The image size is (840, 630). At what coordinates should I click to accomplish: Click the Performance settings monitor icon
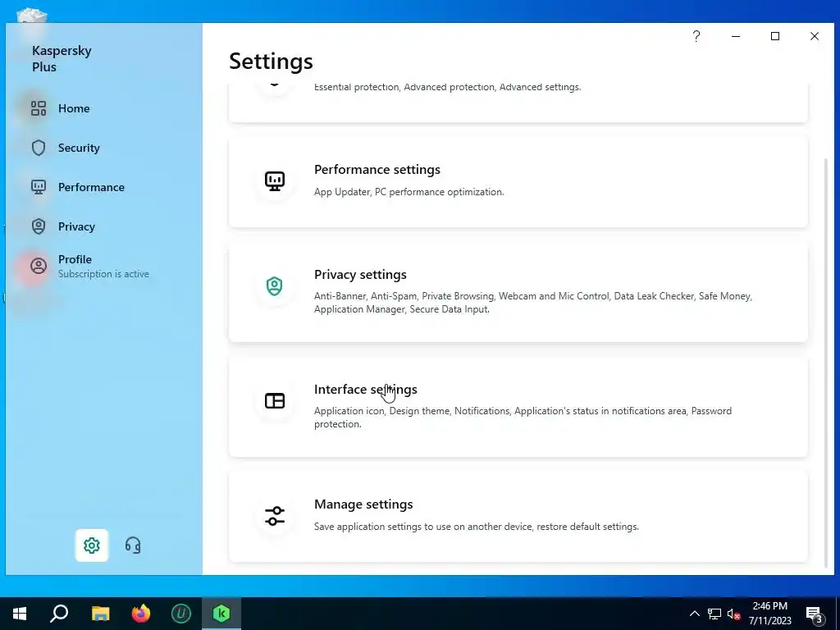pyautogui.click(x=275, y=181)
